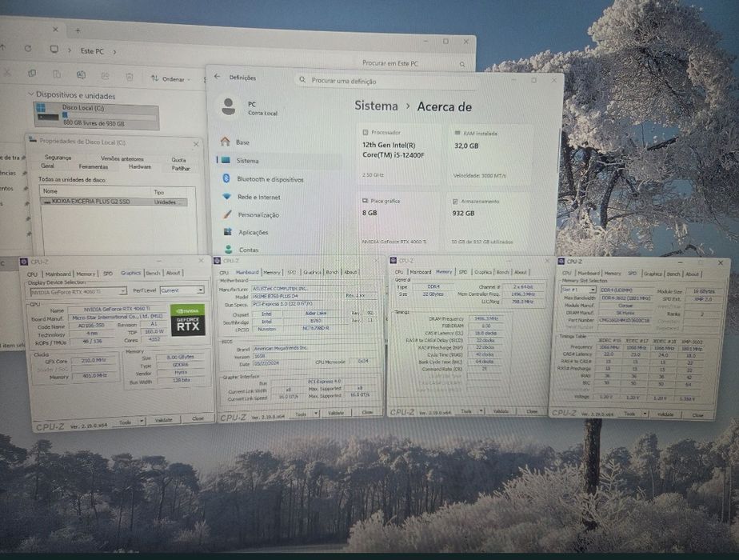The height and width of the screenshot is (560, 739).
Task: Click the title icon of the SPD CPU-Z window
Action: 561,261
